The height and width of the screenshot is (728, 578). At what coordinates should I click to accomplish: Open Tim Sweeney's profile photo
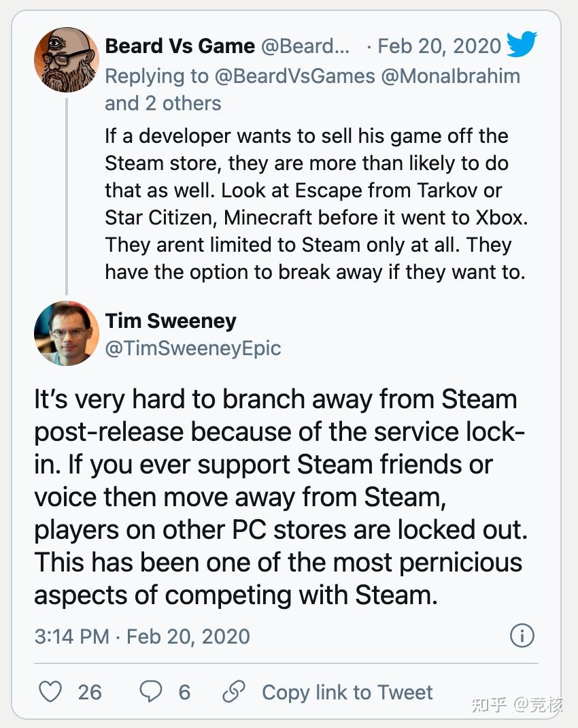click(67, 333)
